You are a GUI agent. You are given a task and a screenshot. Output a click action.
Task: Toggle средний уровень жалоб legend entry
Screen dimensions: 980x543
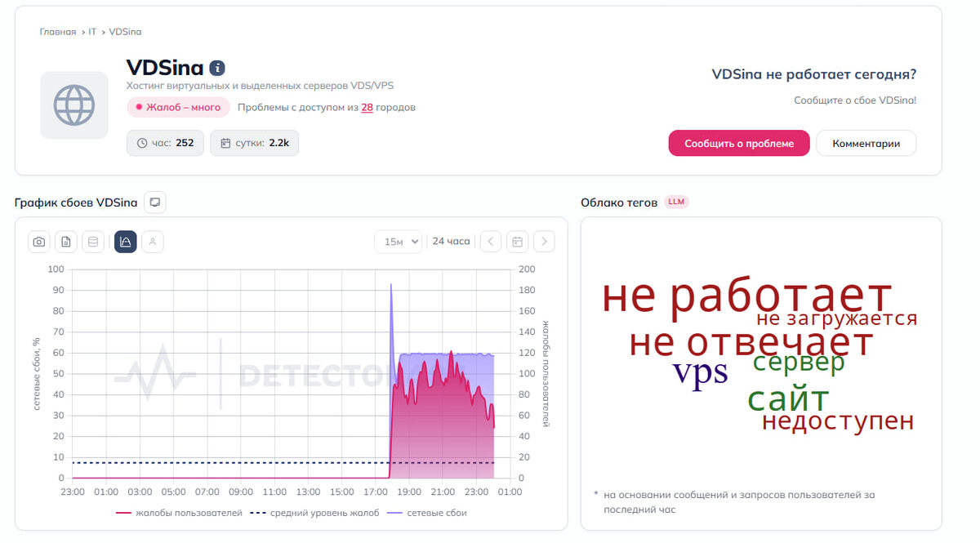pyautogui.click(x=314, y=513)
